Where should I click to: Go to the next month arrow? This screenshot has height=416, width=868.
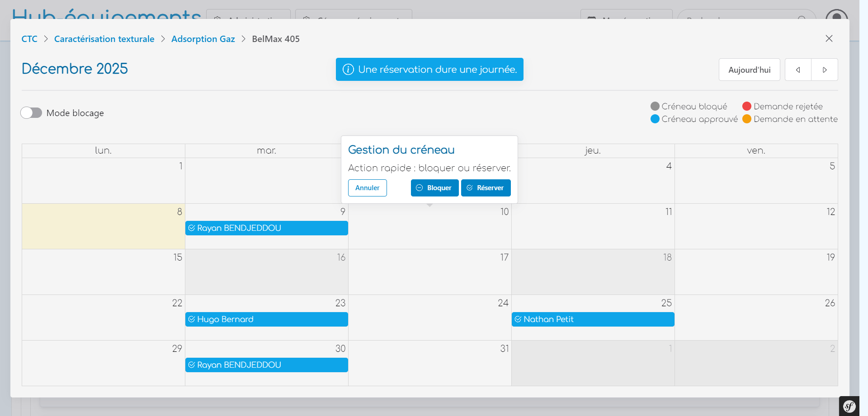coord(825,70)
